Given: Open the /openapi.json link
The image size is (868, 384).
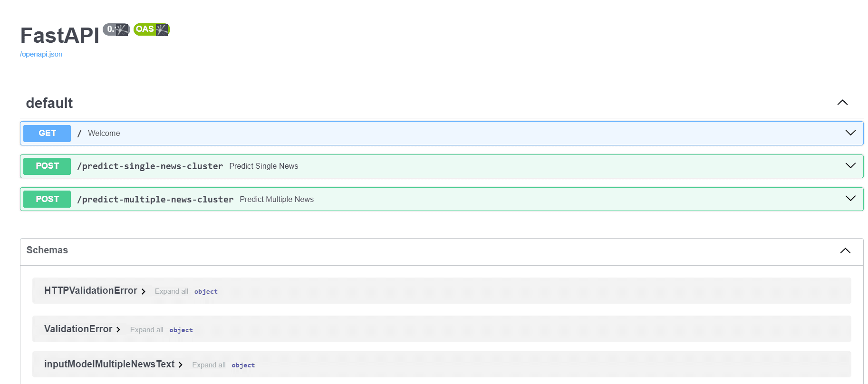Looking at the screenshot, I should tap(41, 54).
